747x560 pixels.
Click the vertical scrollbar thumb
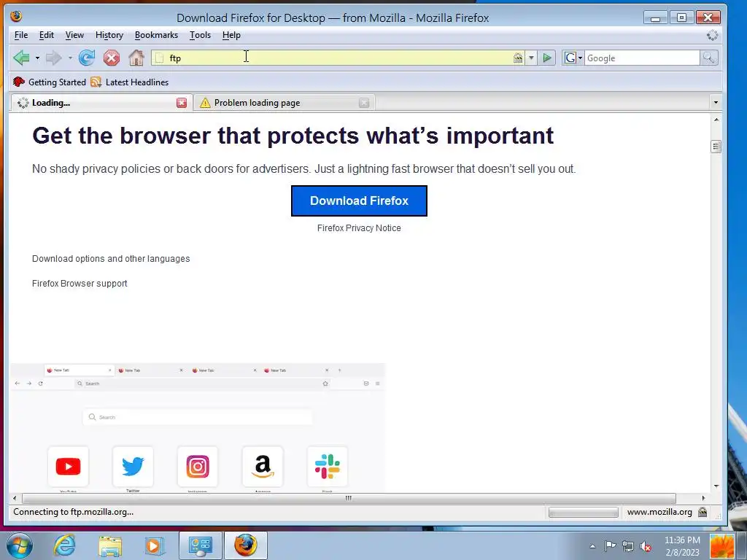[716, 147]
